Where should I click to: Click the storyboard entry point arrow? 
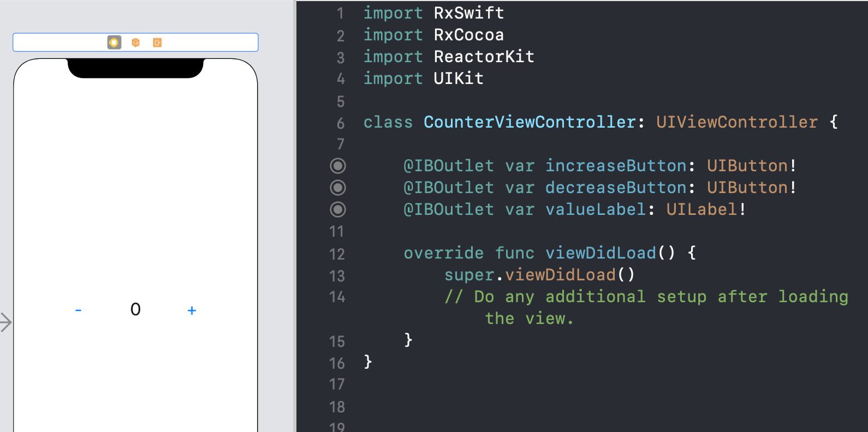click(5, 322)
